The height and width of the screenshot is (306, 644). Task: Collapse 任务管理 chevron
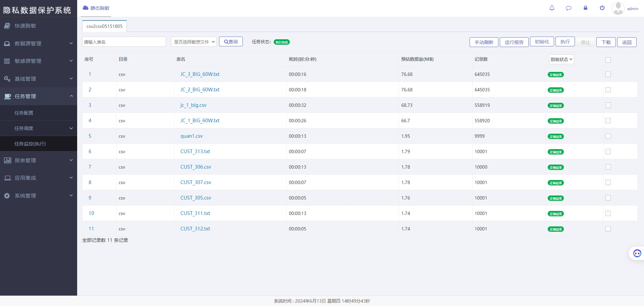71,96
